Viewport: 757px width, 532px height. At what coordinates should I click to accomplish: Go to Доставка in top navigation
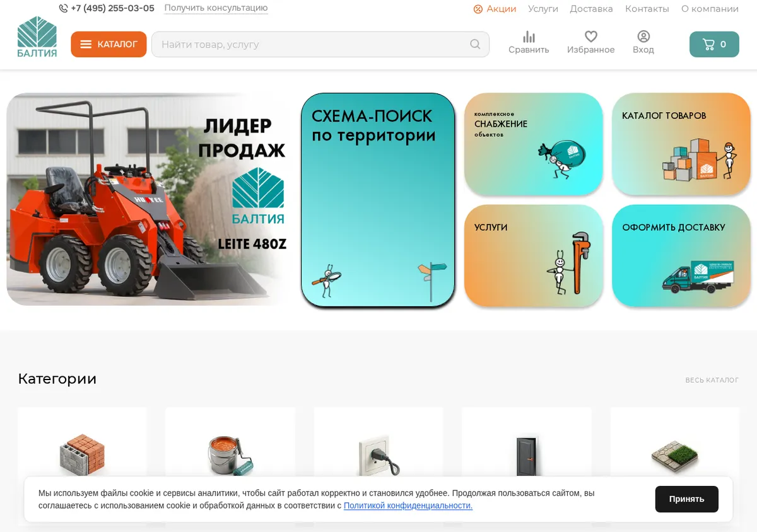591,9
